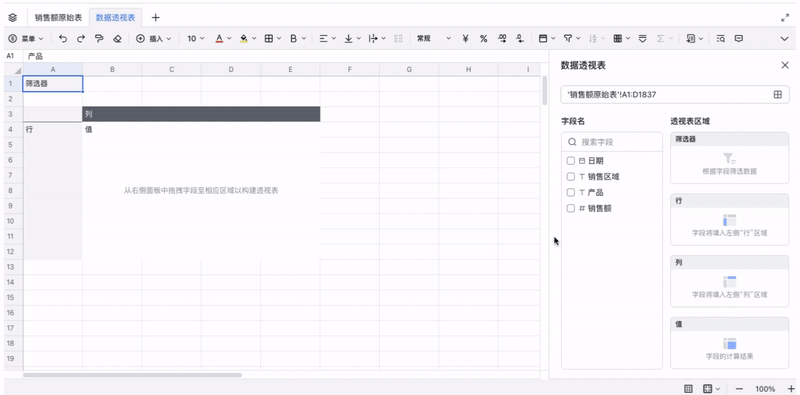
Task: Click the 100% zoom level
Action: point(765,389)
